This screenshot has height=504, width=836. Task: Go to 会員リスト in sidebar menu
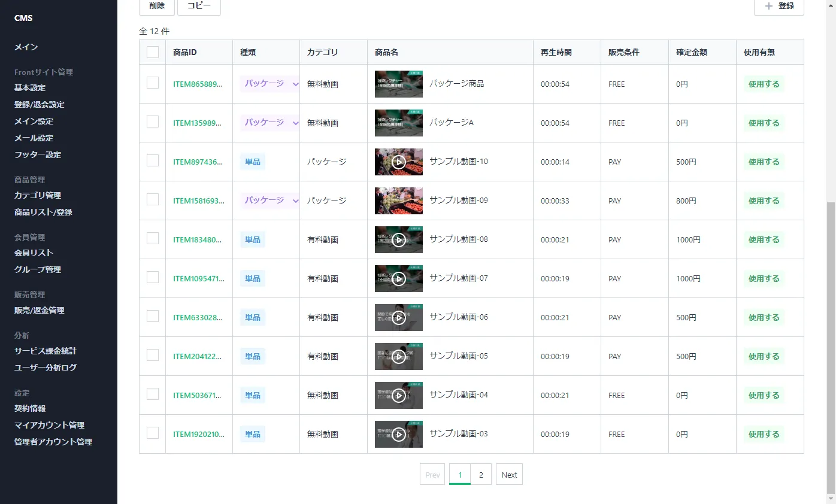(34, 253)
